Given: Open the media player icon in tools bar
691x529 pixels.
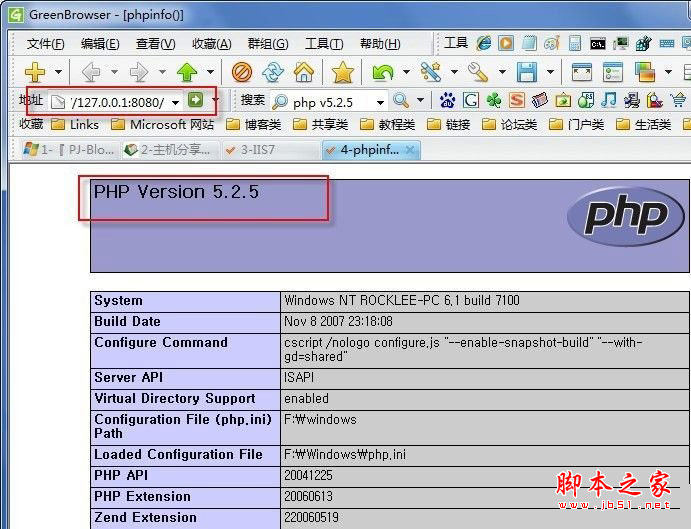Looking at the screenshot, I should point(506,43).
